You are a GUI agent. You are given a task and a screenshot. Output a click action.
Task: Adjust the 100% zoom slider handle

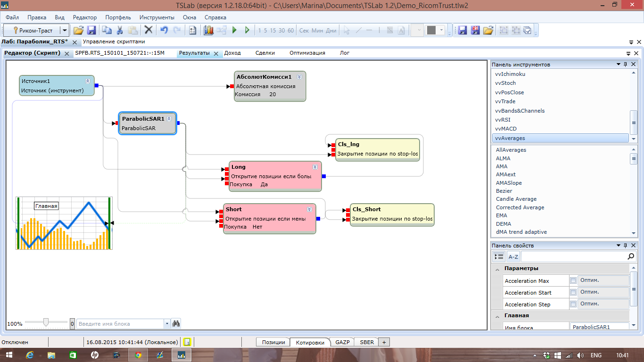point(46,322)
